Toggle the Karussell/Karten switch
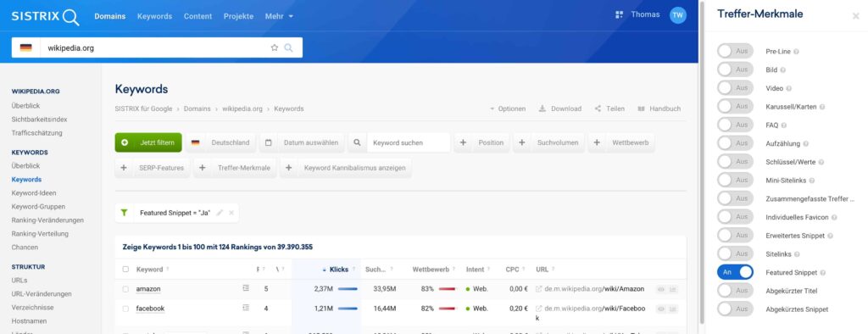The width and height of the screenshot is (868, 334). click(x=735, y=107)
